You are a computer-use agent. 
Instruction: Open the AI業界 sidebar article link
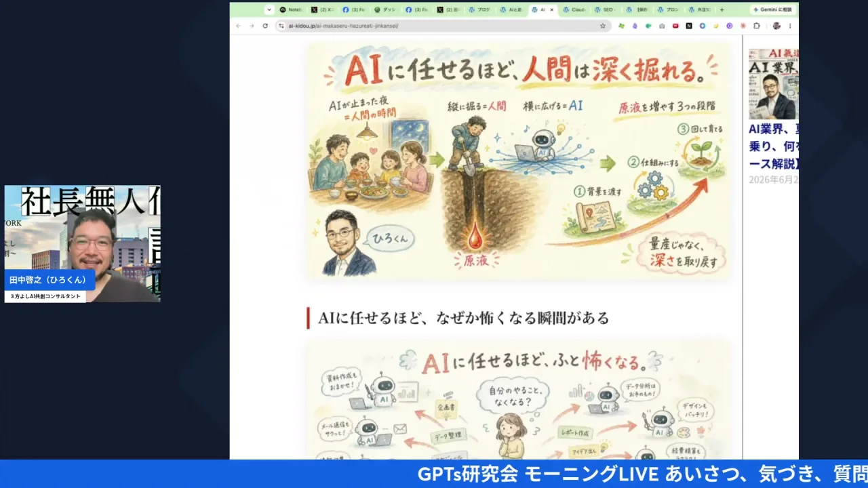(774, 146)
